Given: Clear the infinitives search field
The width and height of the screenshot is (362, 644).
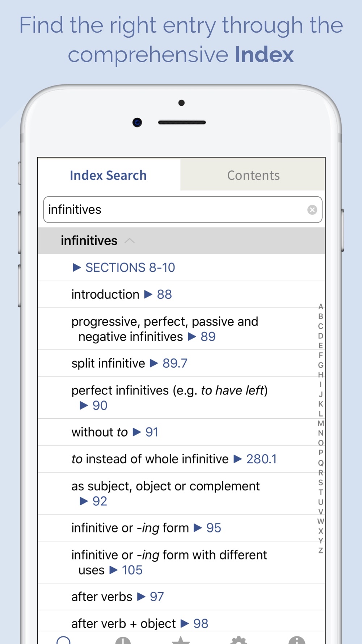Looking at the screenshot, I should 312,210.
